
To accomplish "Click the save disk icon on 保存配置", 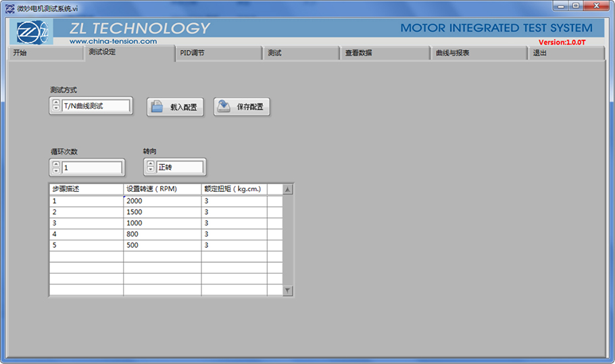I will click(224, 107).
